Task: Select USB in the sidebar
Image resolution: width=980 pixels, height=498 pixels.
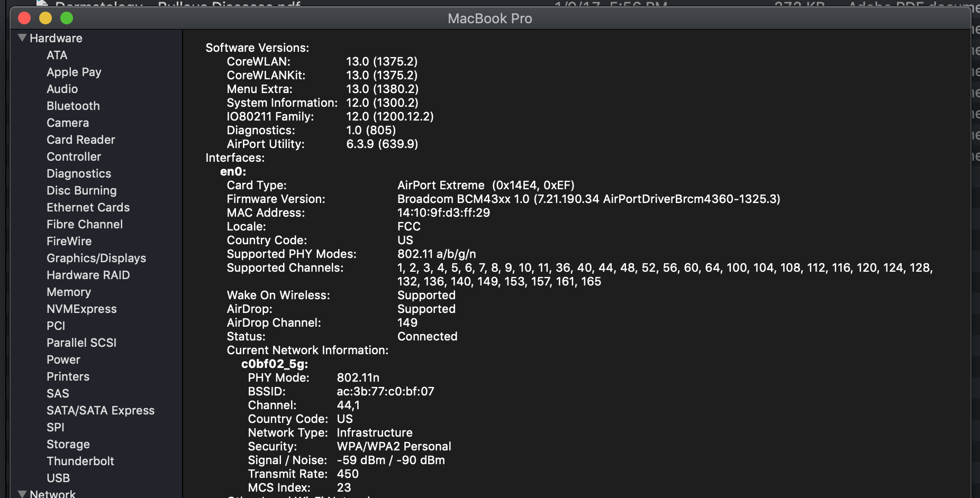Action: [58, 478]
